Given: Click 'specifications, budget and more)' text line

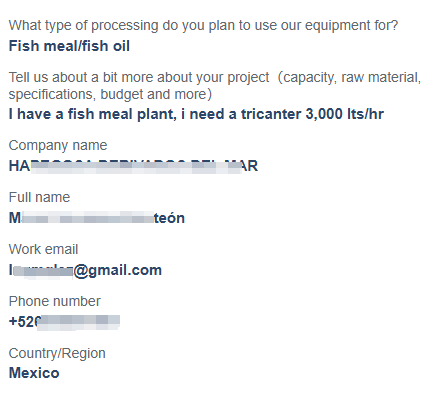Looking at the screenshot, I should pos(110,94).
